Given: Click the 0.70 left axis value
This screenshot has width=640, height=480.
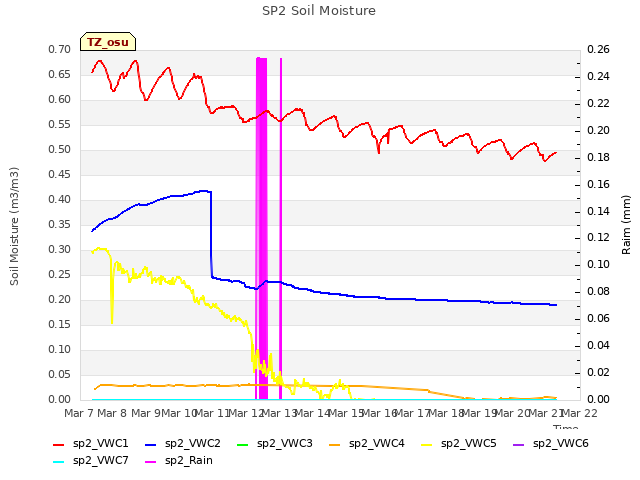Looking at the screenshot, I should pyautogui.click(x=59, y=49).
